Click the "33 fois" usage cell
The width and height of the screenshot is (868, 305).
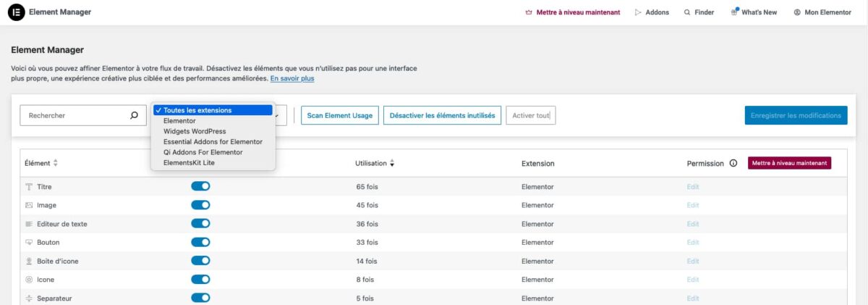[367, 243]
